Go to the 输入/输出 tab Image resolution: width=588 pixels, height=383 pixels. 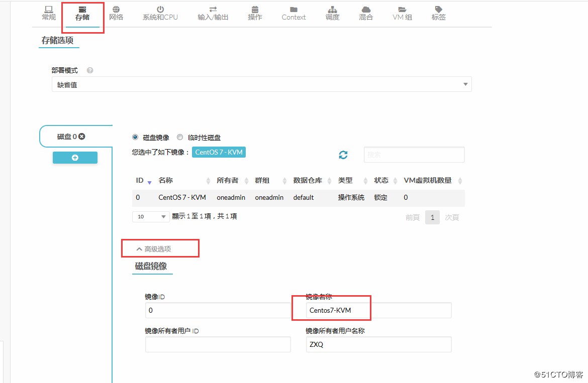213,14
